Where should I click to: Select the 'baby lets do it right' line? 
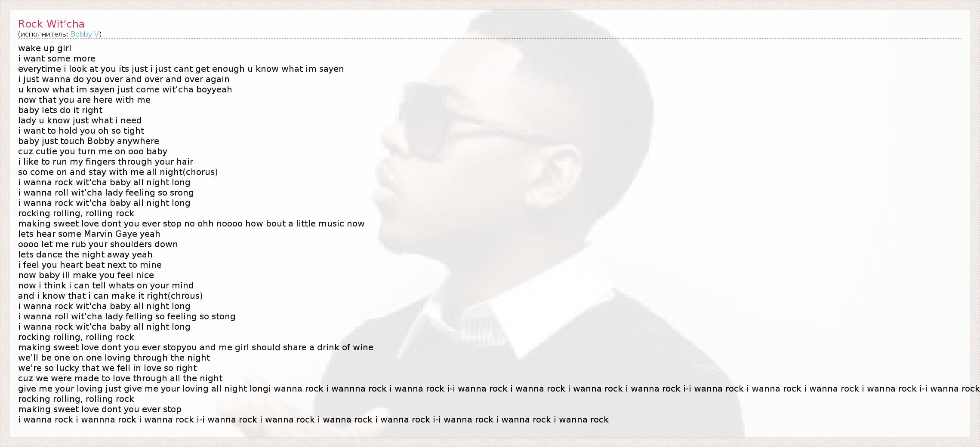(60, 110)
